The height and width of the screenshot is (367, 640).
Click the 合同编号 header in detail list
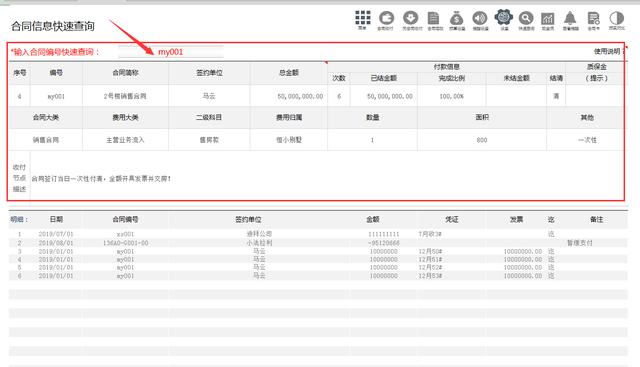tap(125, 219)
